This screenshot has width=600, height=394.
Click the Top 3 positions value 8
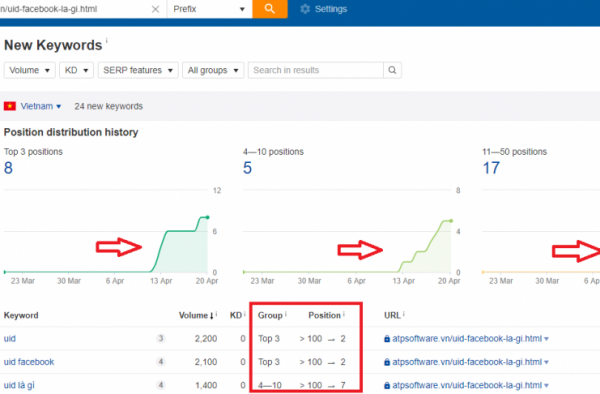tap(8, 168)
